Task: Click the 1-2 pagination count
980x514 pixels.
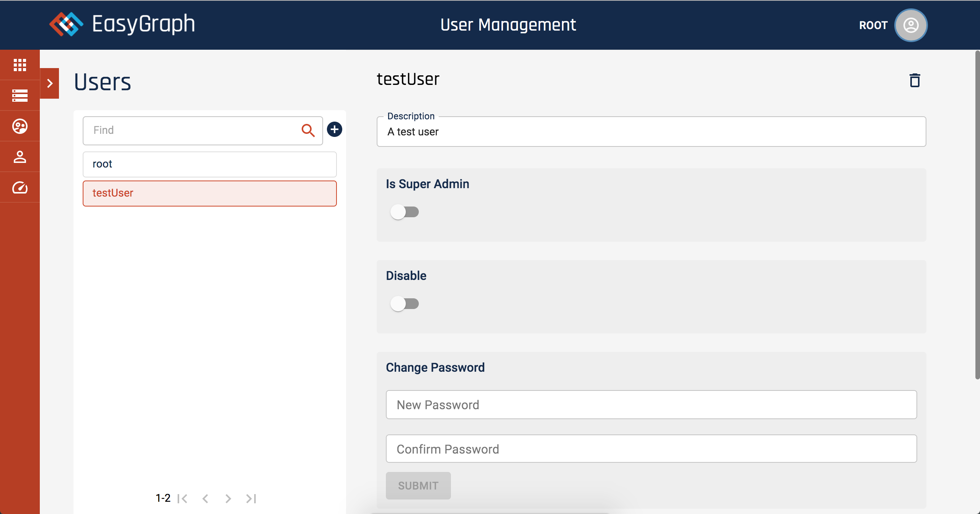Action: coord(163,498)
